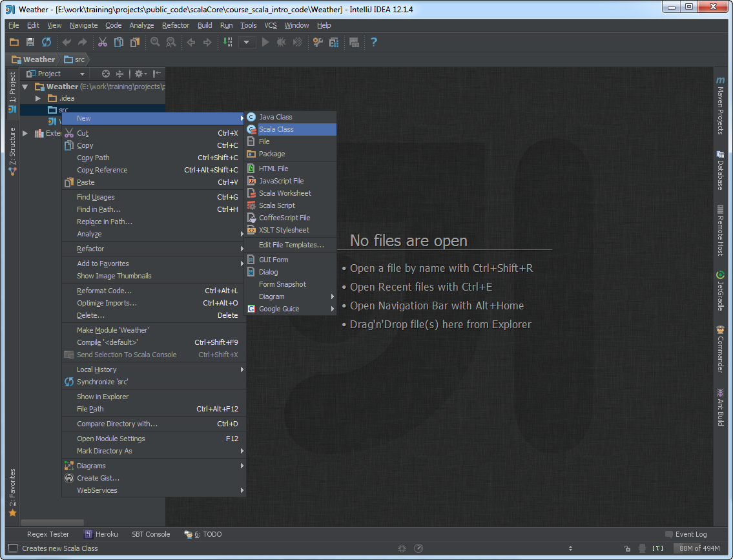Click the Weather breadcrumb in navigation bar
Screen dimensions: 733x560
click(x=33, y=59)
